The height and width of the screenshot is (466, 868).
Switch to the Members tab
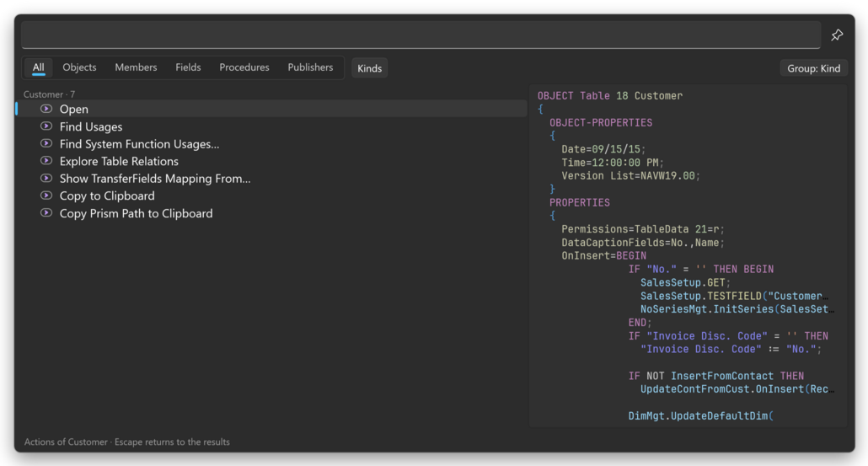136,67
